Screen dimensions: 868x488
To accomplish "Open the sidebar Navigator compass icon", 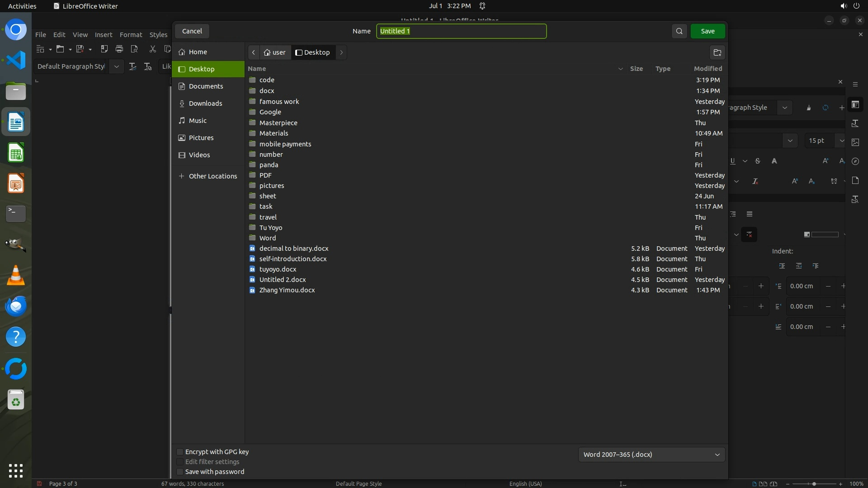I will [855, 161].
